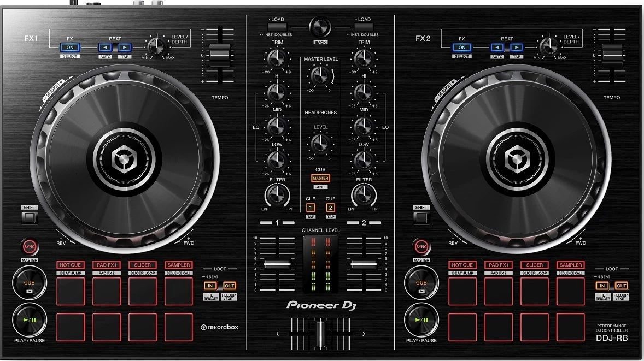644x361 pixels.
Task: Tap left deck pad directly below HOT CUE
Action: 71,292
